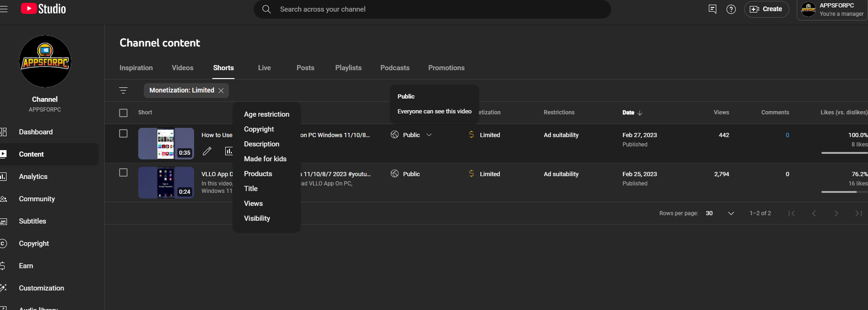Open the send feedback icon

tap(712, 9)
